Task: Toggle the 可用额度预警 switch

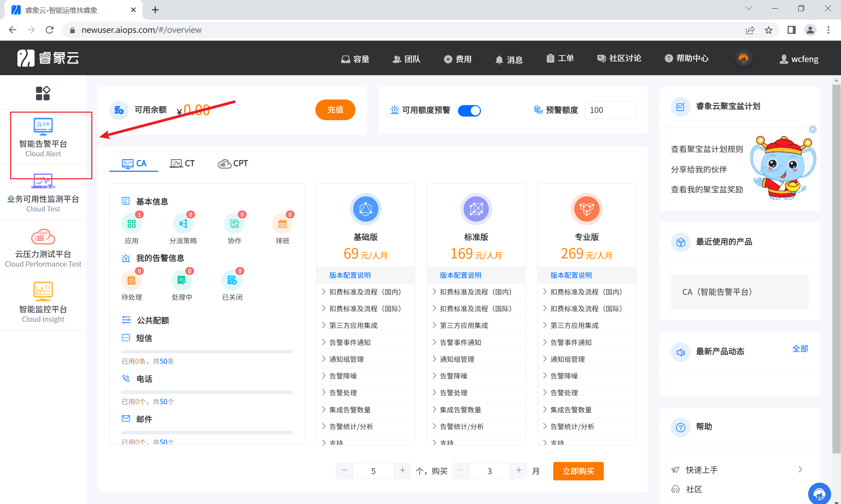Action: click(x=469, y=110)
